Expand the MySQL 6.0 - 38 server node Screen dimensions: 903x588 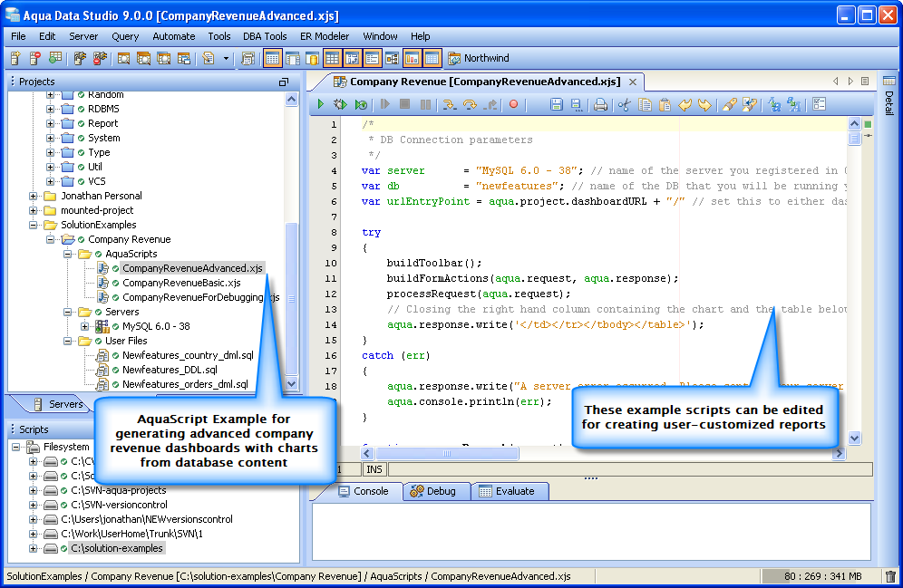tap(85, 326)
